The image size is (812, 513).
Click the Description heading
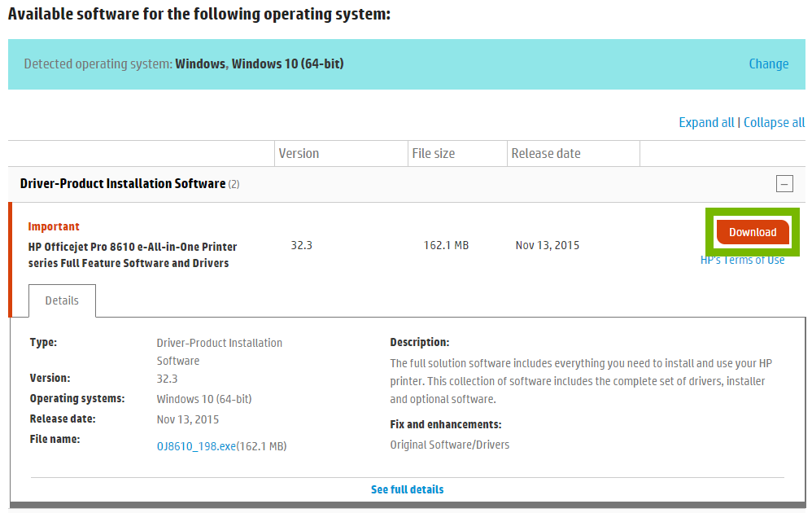tap(420, 342)
